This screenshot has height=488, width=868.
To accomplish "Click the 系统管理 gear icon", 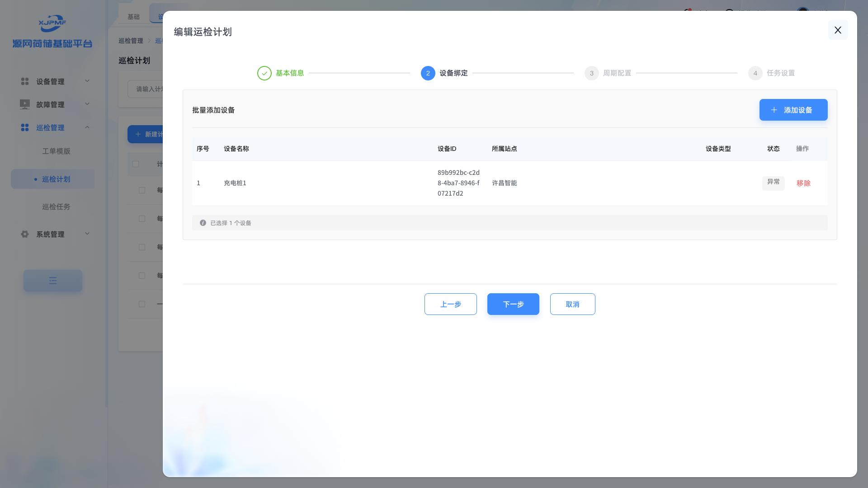I will (25, 234).
